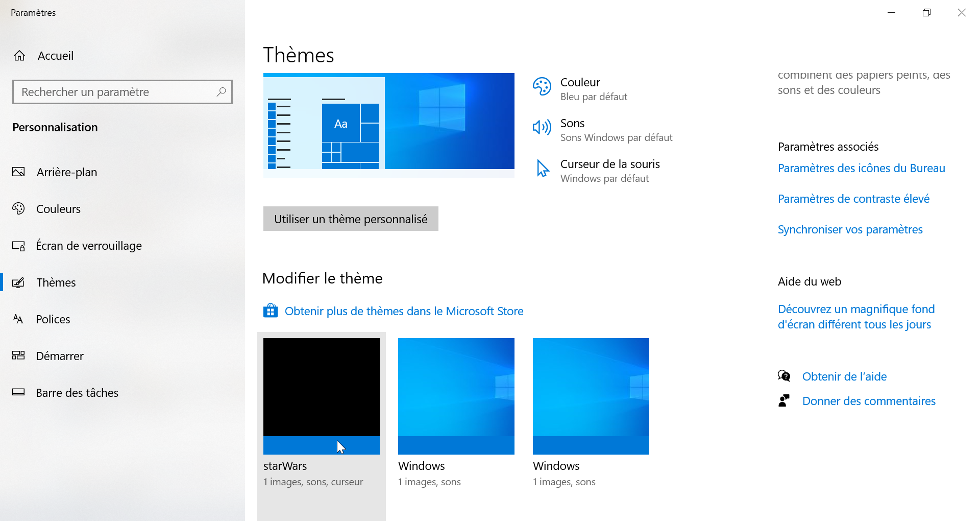Open Curseur de la souris pointer icon
980x521 pixels.
[542, 168]
